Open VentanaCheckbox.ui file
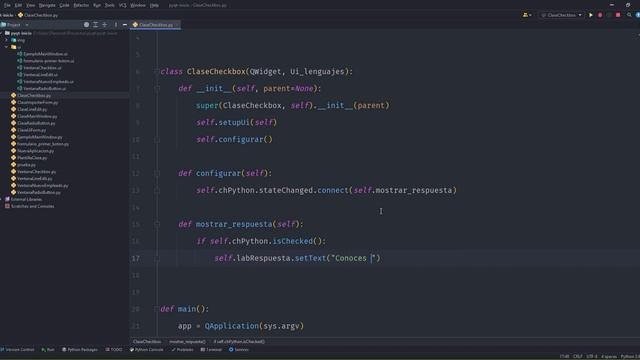The width and height of the screenshot is (640, 360). click(40, 68)
